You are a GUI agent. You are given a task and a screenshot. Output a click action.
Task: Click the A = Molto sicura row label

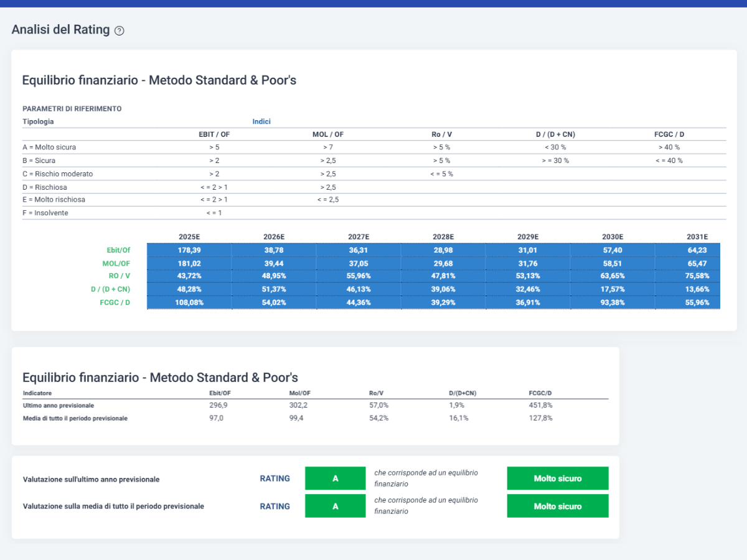[49, 147]
